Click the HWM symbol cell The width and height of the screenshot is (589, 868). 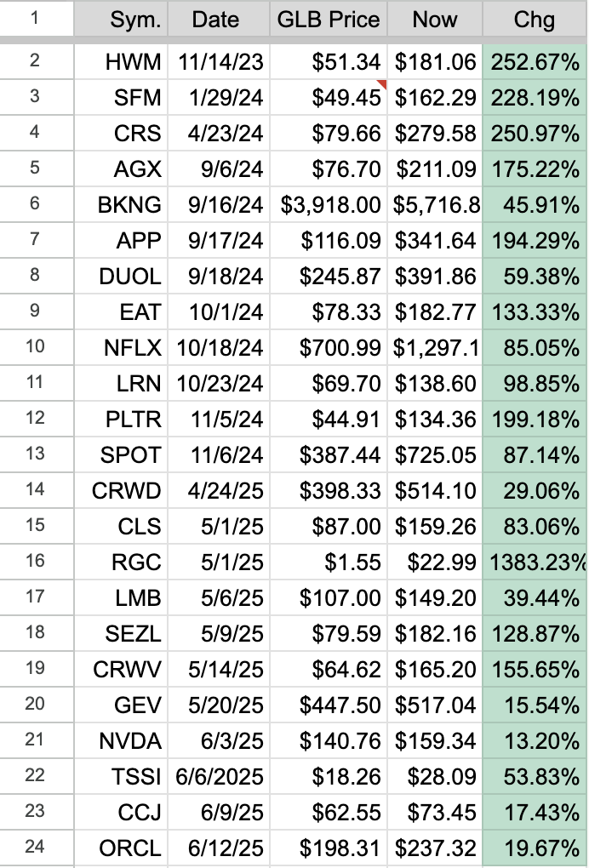pos(135,61)
